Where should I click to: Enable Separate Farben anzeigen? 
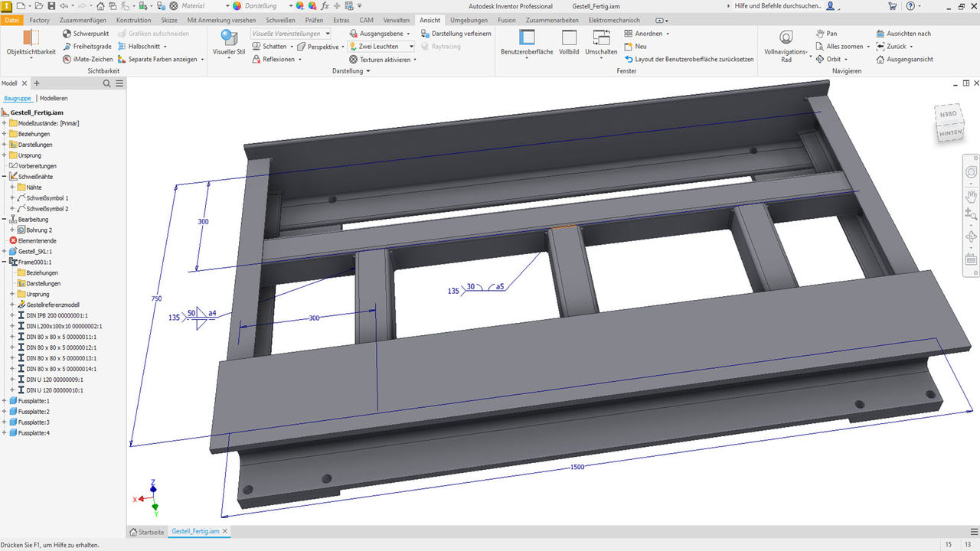pos(160,59)
